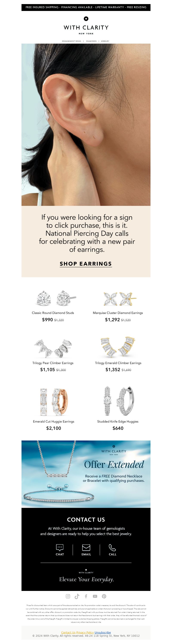This screenshot has height=644, width=172.
Task: Click the Offer Extended necklace banner
Action: pyautogui.click(x=86, y=474)
